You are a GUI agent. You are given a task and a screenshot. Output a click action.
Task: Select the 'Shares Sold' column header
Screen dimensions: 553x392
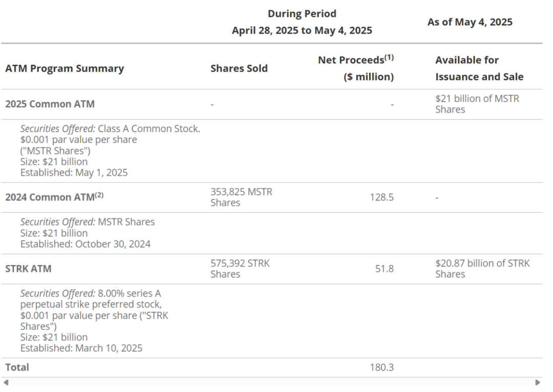[239, 69]
